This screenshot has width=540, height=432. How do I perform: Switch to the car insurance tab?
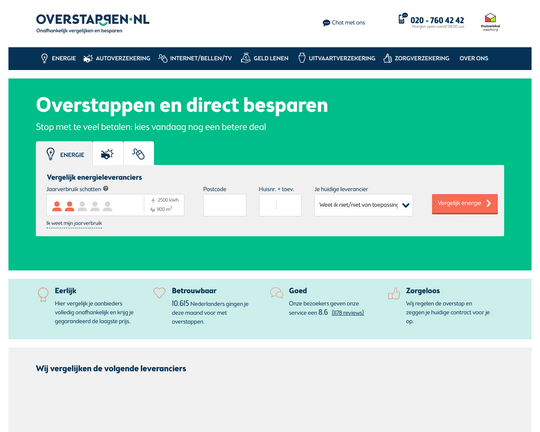tap(108, 154)
